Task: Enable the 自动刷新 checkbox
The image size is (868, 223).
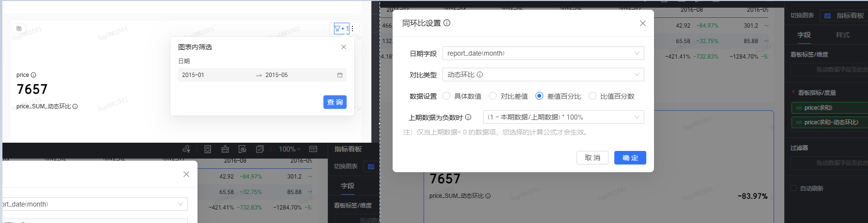Action: [x=793, y=188]
